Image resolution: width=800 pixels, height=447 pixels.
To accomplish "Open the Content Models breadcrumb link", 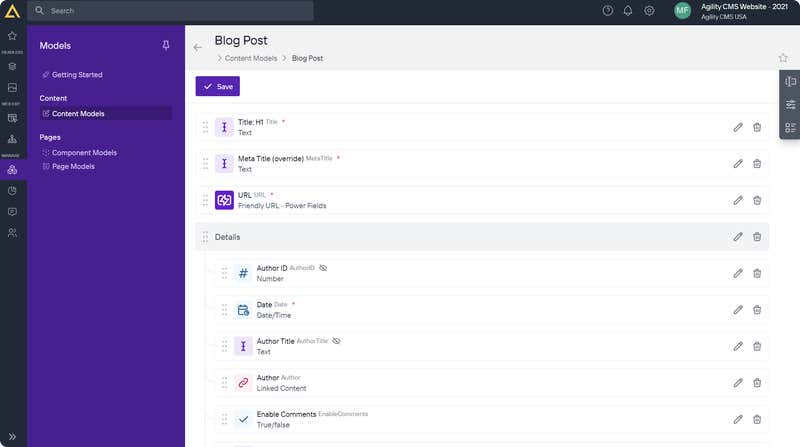I will click(x=251, y=58).
